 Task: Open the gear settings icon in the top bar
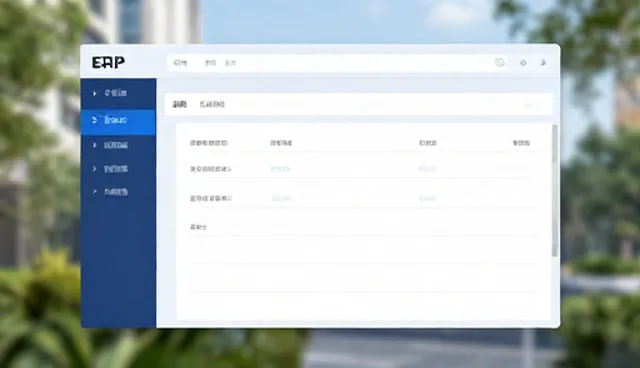tap(523, 63)
